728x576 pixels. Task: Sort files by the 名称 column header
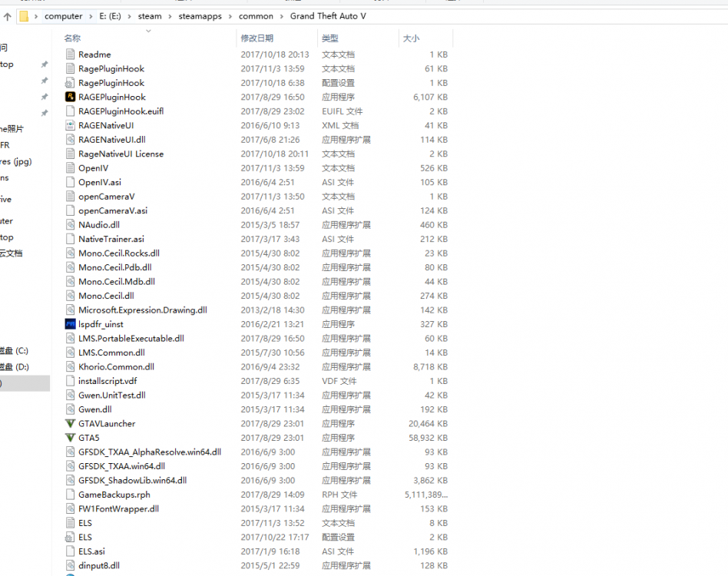click(x=72, y=38)
